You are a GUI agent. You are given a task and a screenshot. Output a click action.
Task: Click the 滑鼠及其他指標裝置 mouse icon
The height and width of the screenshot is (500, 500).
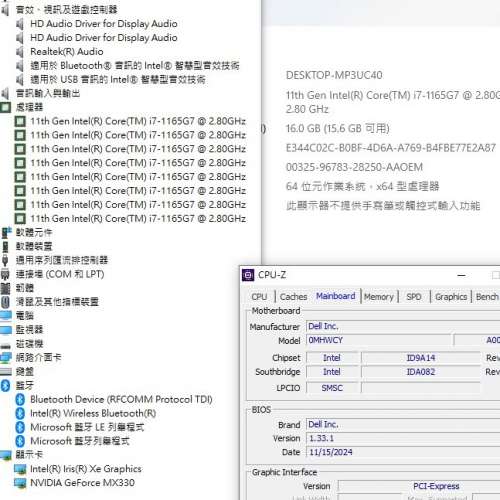pos(5,302)
